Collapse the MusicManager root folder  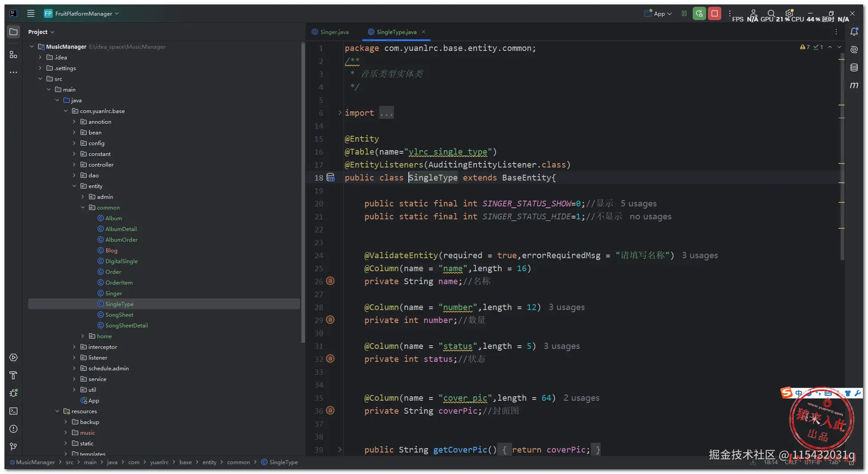coord(32,46)
